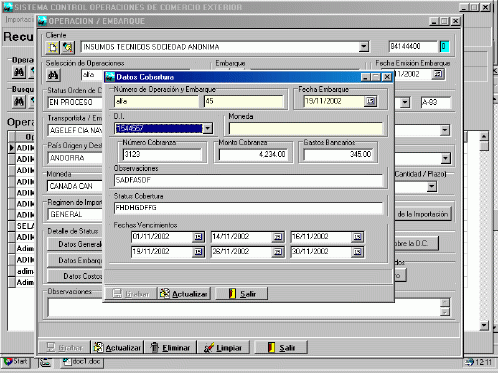Expand Cliente dropdown INSUMOS TECNICOS
Screen dimensions: 498x373
tap(364, 47)
